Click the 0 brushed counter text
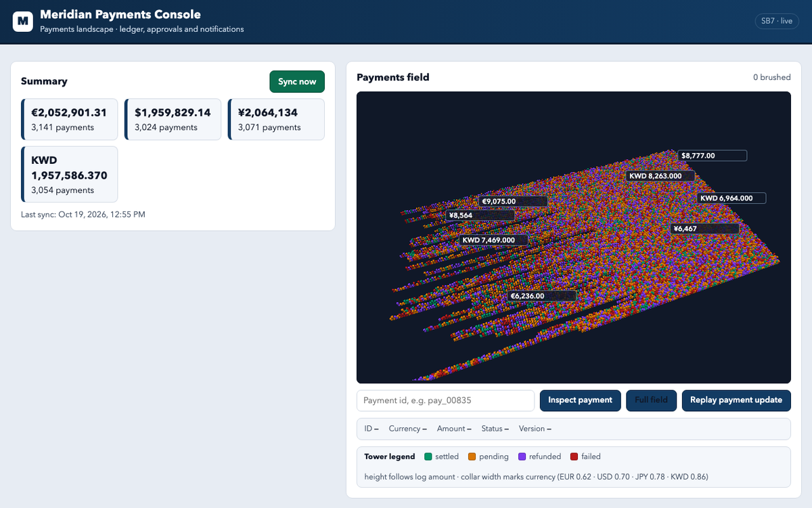The height and width of the screenshot is (508, 812). [772, 77]
